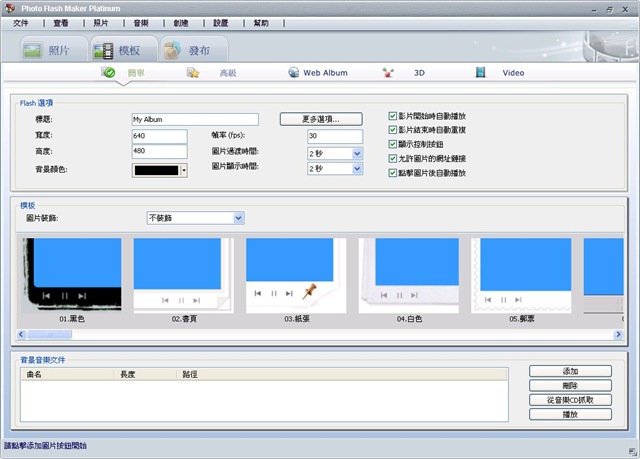Open the 創建 (Create) menu
This screenshot has height=459, width=640.
point(181,23)
